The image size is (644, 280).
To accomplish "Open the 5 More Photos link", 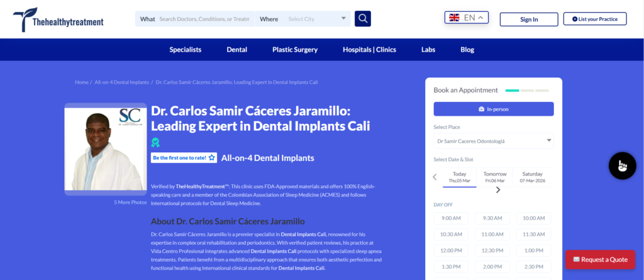I will 130,202.
